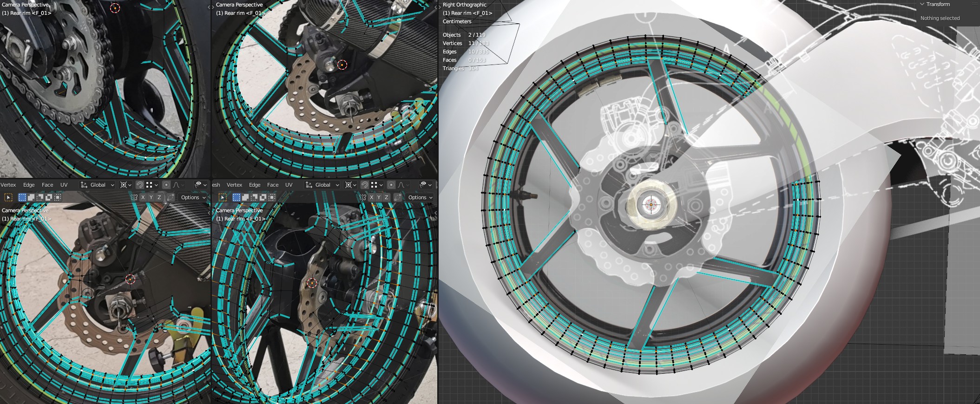Choose Set New Selection mode in middle header

pos(237,197)
